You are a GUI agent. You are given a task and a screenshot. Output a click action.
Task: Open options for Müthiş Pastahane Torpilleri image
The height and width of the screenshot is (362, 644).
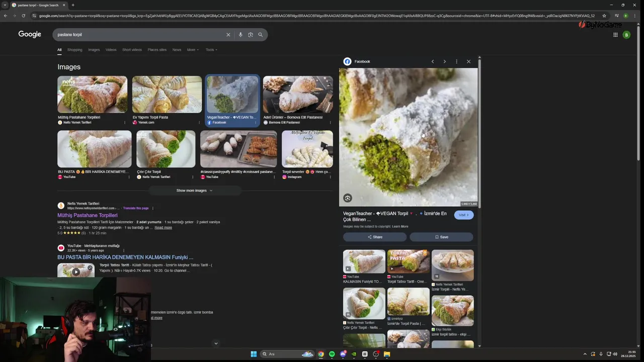point(125,122)
